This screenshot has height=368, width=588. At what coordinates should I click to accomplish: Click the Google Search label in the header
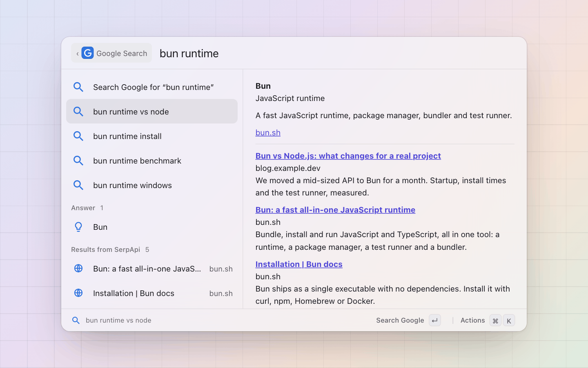tap(122, 54)
